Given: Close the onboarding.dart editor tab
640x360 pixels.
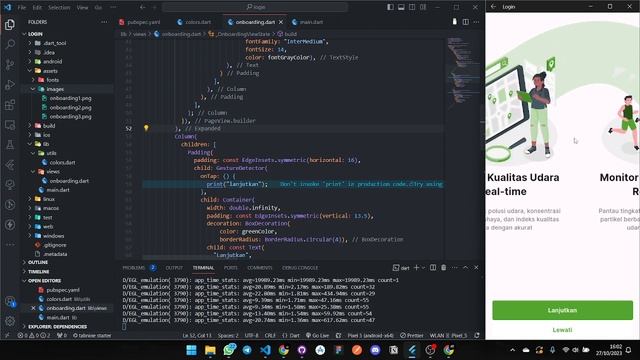Looking at the screenshot, I should [281, 22].
